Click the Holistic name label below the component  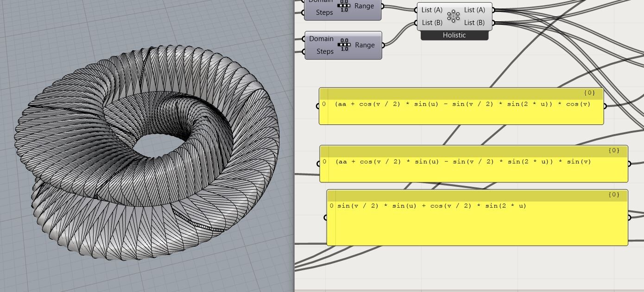point(455,35)
